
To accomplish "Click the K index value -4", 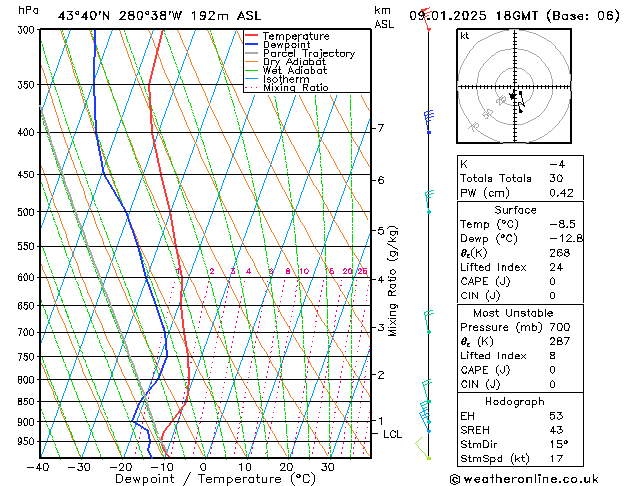I will click(557, 164).
